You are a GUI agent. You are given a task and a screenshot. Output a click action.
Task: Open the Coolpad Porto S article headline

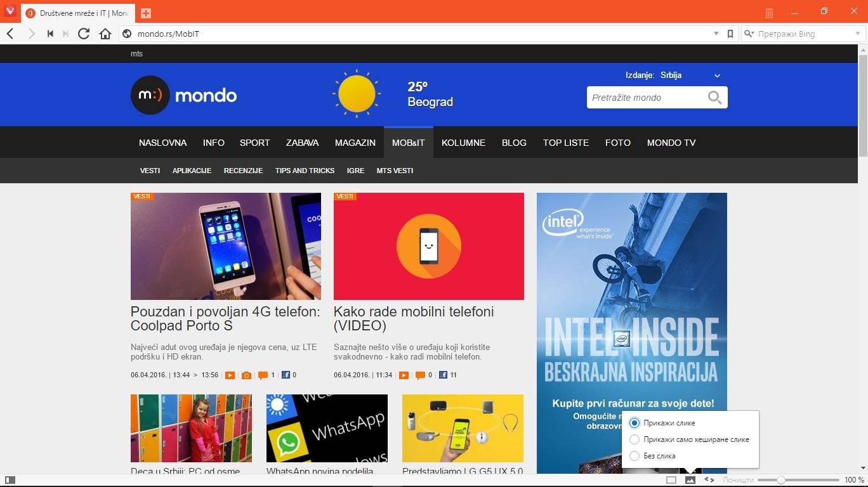pos(225,318)
